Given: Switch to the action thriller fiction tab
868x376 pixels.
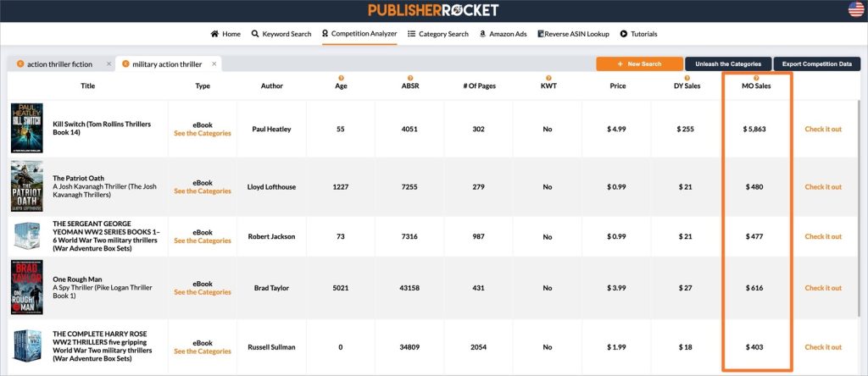Looking at the screenshot, I should (60, 64).
